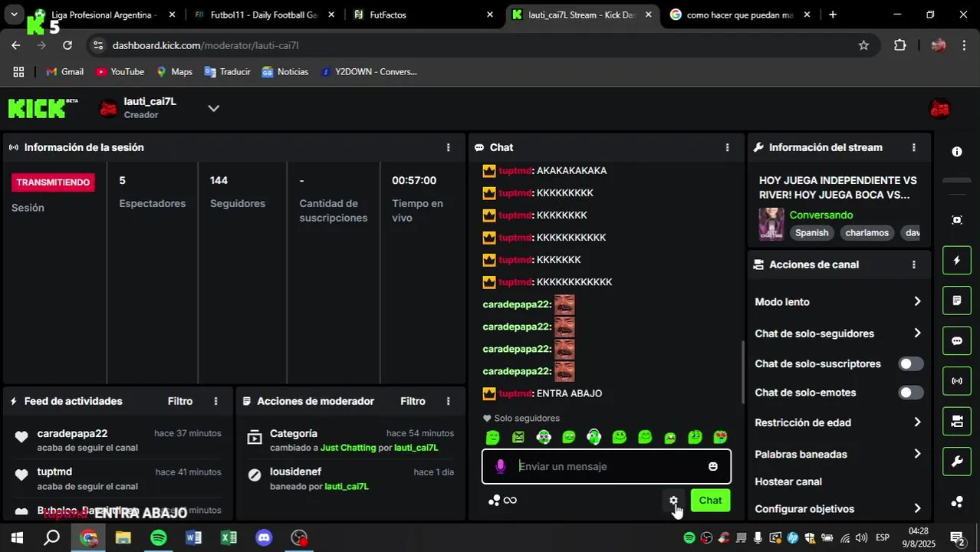Open Chrome extensions puzzle icon

click(x=900, y=45)
